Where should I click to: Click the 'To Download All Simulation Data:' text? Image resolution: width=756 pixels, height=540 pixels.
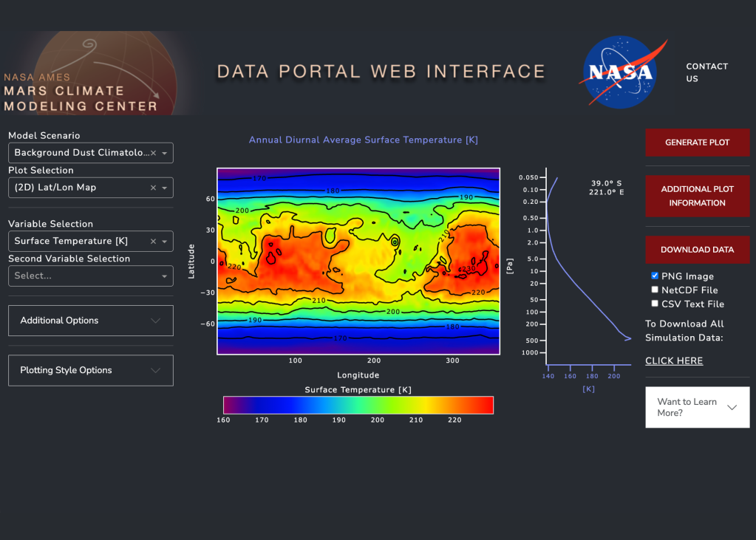point(684,331)
